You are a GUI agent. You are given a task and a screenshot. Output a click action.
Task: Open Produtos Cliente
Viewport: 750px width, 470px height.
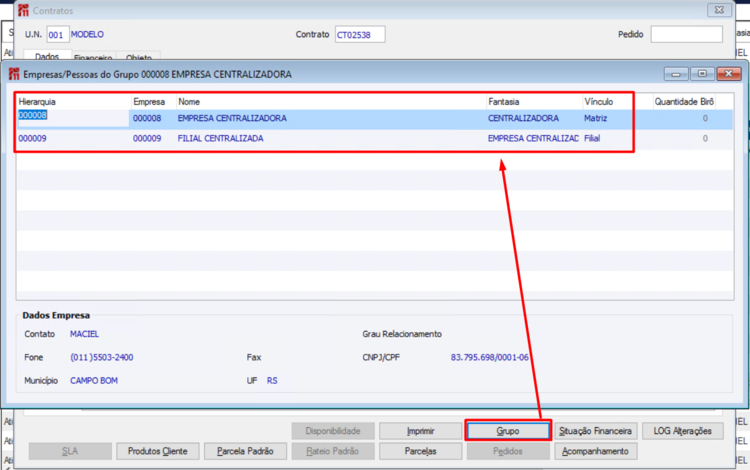[158, 451]
